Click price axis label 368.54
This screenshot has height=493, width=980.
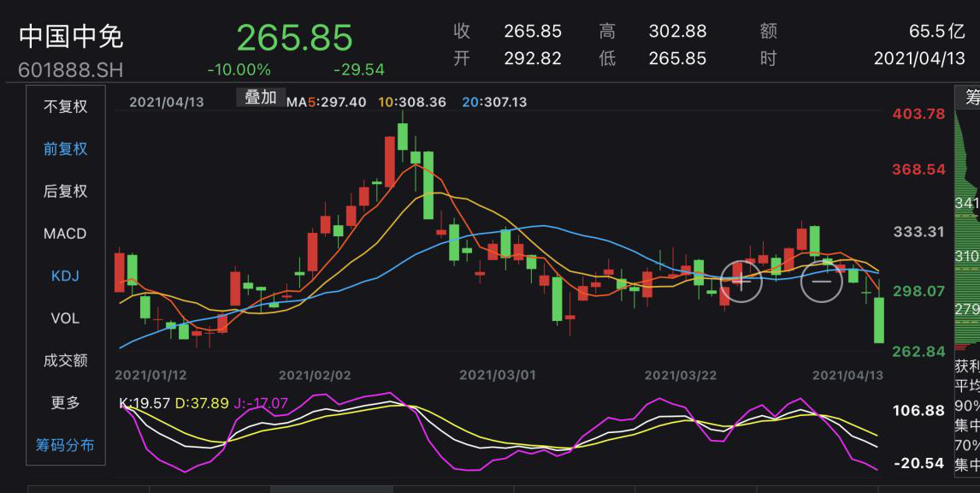point(918,169)
